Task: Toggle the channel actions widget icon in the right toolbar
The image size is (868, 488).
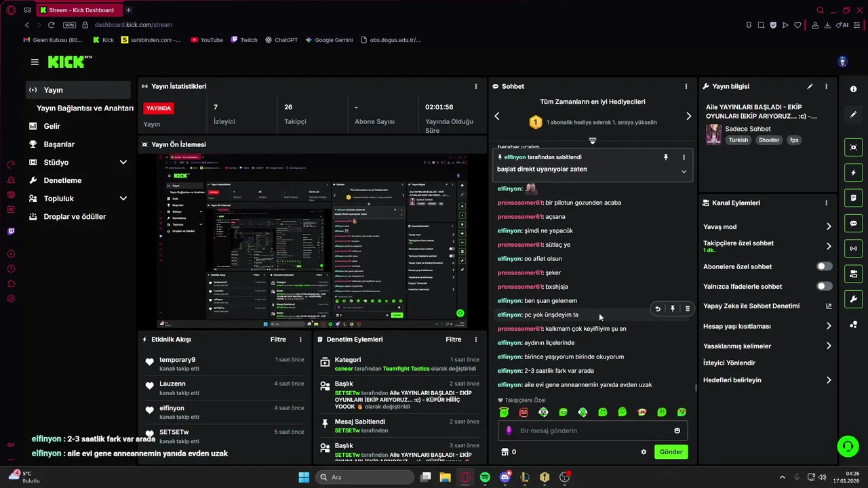Action: tap(853, 274)
